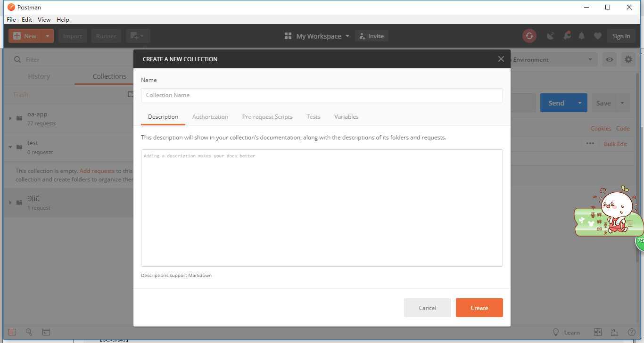The width and height of the screenshot is (644, 343).
Task: Switch to the History sidebar tab
Action: point(39,76)
